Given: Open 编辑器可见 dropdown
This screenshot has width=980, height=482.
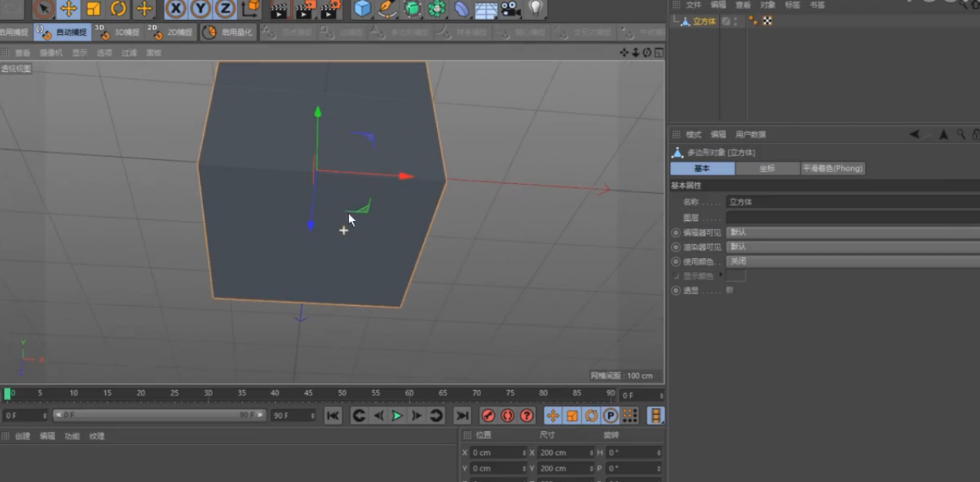Looking at the screenshot, I should (853, 232).
